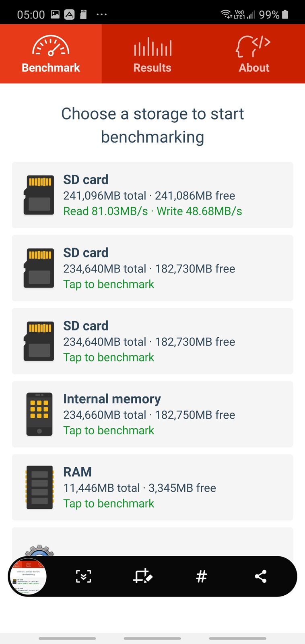Screen dimensions: 305x644
Task: Tap the RAM chip icon
Action: [x=39, y=487]
